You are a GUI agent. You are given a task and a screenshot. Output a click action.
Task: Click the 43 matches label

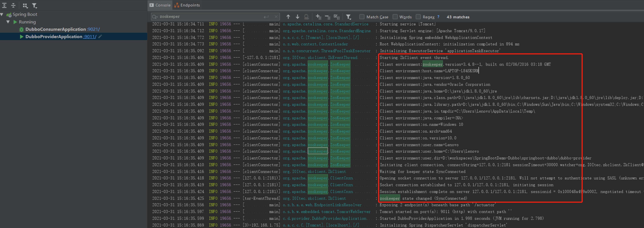(x=458, y=17)
